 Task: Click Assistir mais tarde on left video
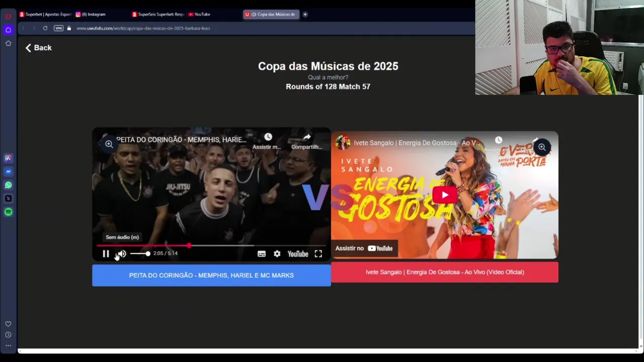[268, 141]
